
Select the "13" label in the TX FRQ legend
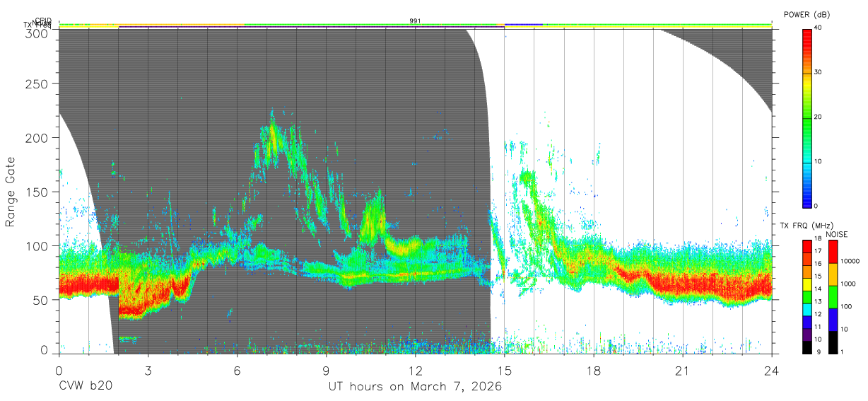point(819,302)
